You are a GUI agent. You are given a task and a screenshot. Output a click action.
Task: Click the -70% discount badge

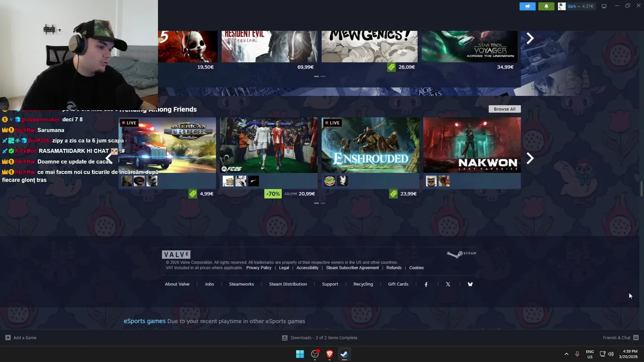click(x=273, y=194)
